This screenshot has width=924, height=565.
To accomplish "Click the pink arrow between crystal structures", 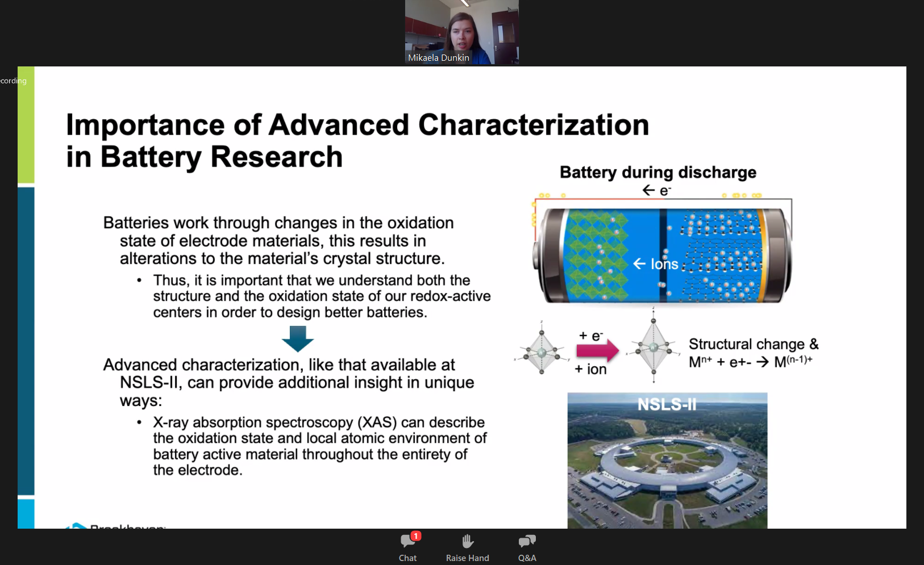I will [x=597, y=350].
